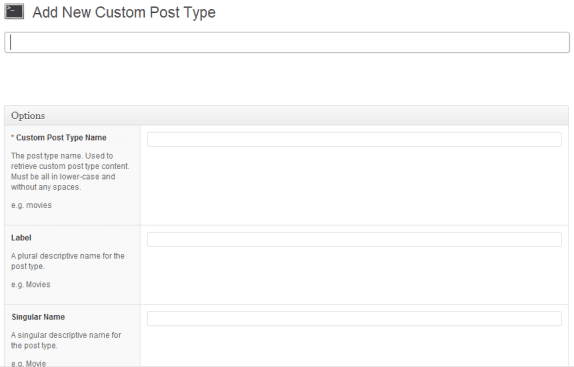Screen dimensions: 574x367
Task: Click the 'Singular Name' field label
Action: tap(38, 317)
